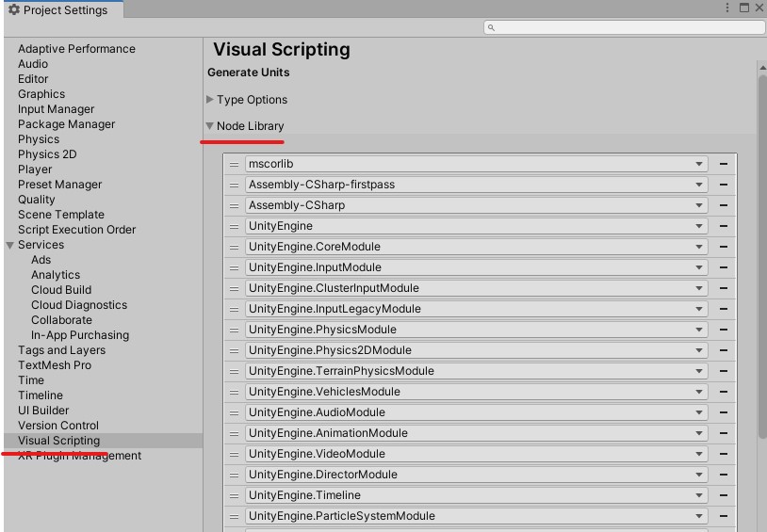Viewport: 767px width, 532px height.
Task: Open XR Plugin Management settings
Action: coord(80,456)
